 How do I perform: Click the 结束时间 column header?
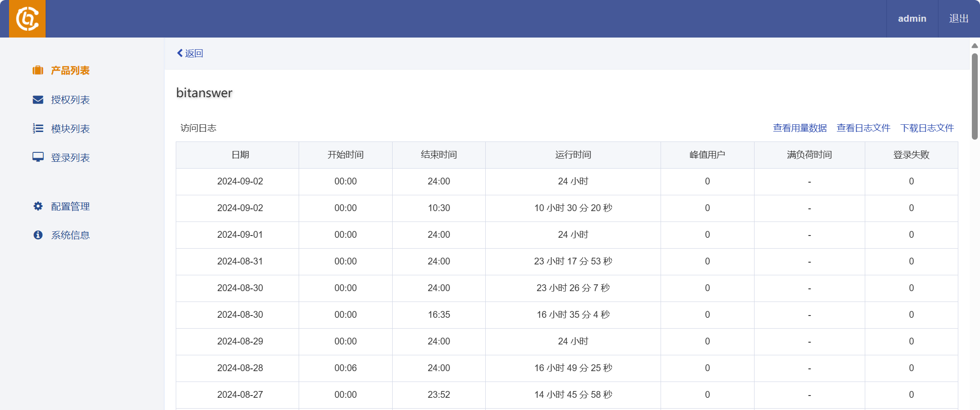tap(439, 155)
